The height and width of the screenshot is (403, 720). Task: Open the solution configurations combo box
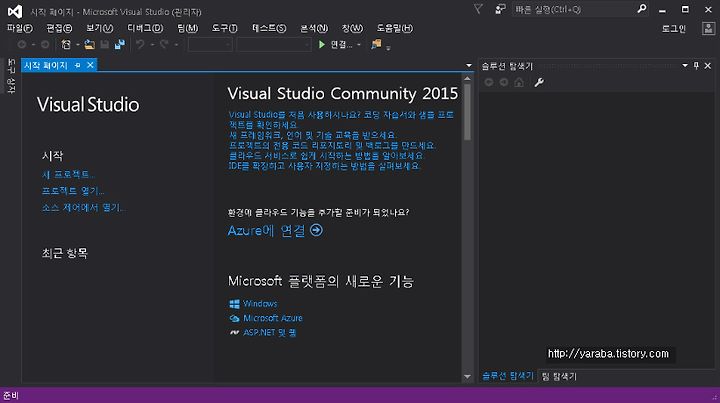210,45
